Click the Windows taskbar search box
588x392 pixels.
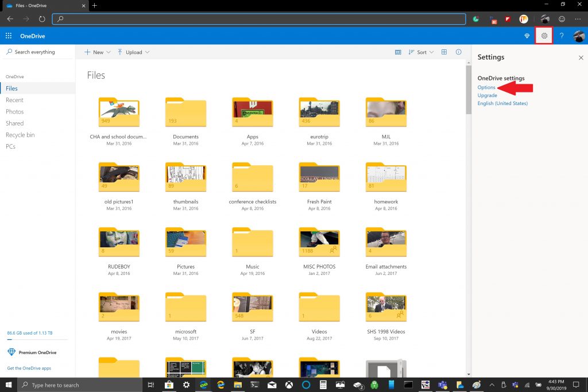coord(79,385)
